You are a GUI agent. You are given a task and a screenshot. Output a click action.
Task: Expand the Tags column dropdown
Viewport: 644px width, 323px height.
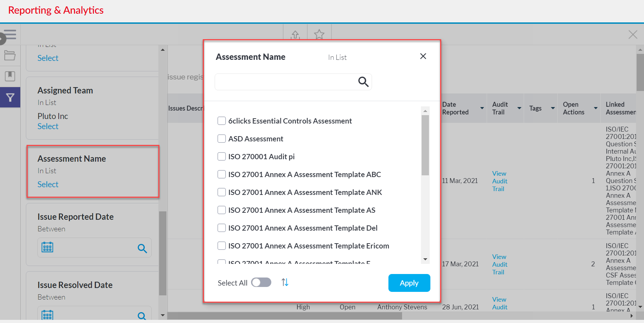click(553, 108)
